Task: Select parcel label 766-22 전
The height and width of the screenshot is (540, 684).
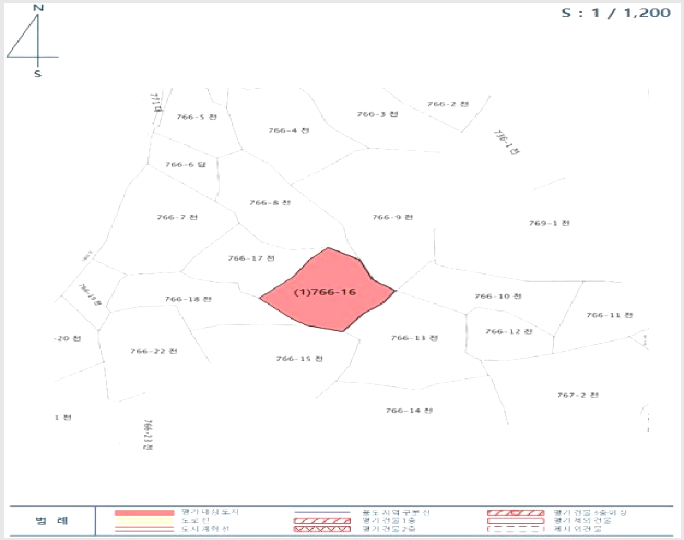Action: pos(154,351)
